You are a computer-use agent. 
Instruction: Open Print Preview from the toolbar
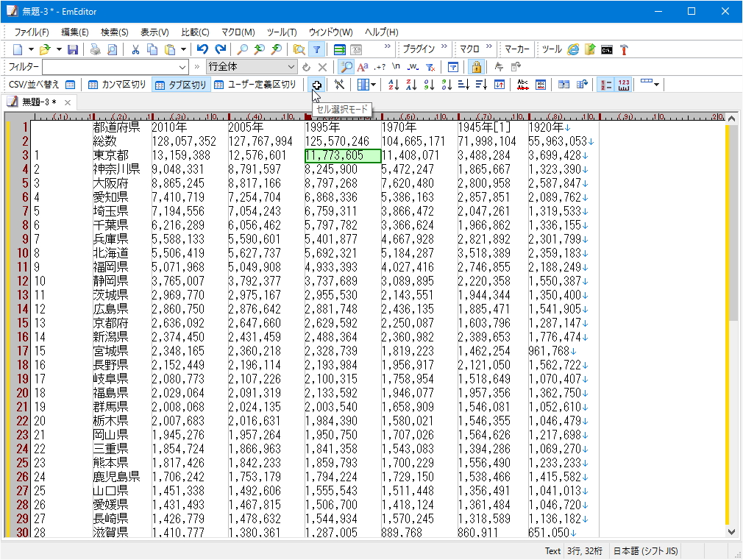coord(112,49)
